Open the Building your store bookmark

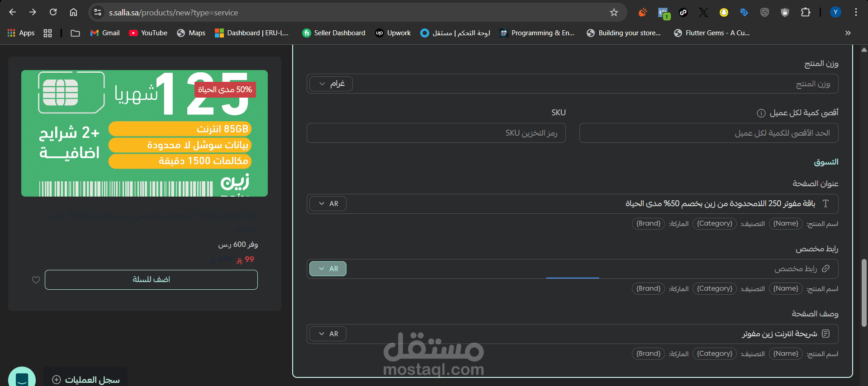[624, 33]
